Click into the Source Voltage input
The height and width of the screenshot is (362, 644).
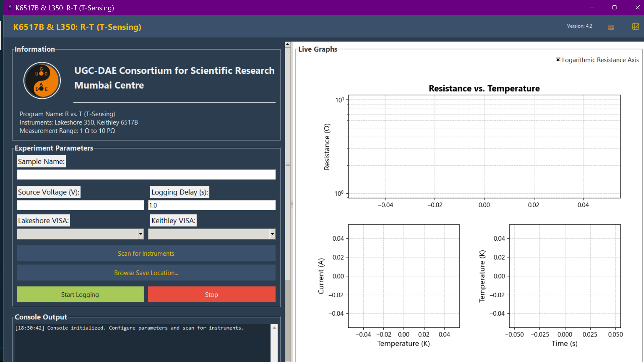pos(80,205)
